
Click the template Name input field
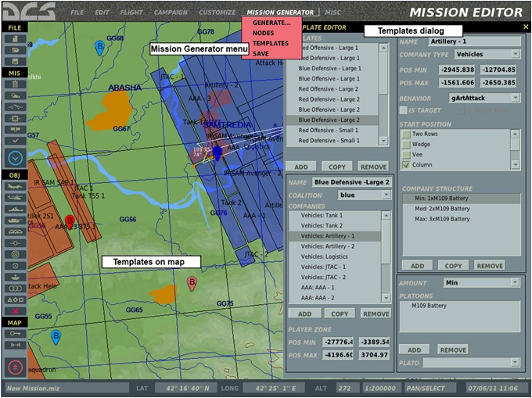[x=350, y=181]
